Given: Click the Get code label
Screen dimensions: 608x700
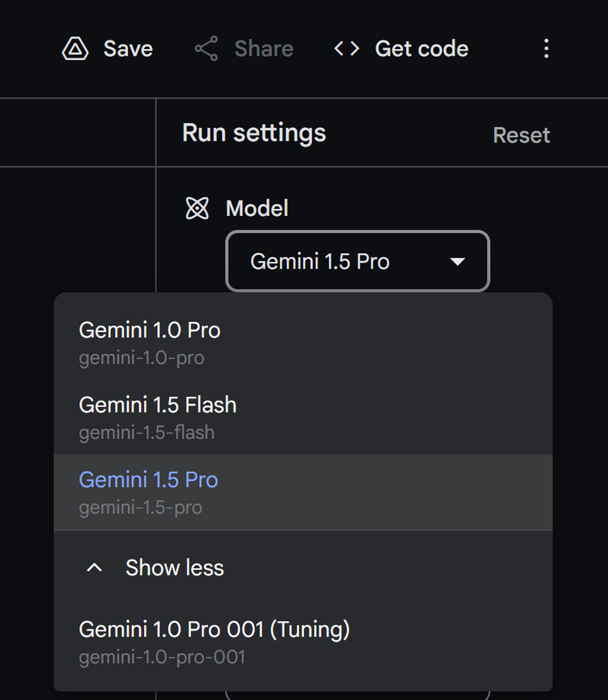Looking at the screenshot, I should (421, 48).
